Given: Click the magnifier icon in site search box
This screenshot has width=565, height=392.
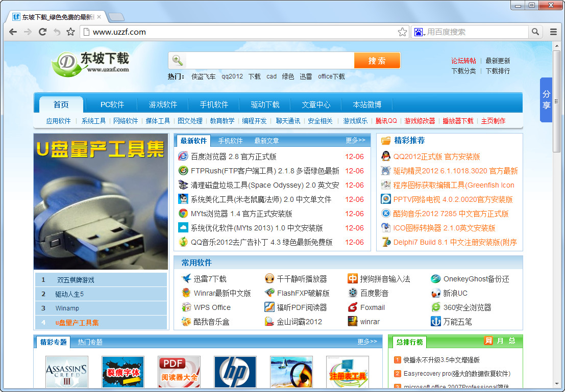Looking at the screenshot, I should pyautogui.click(x=177, y=60).
